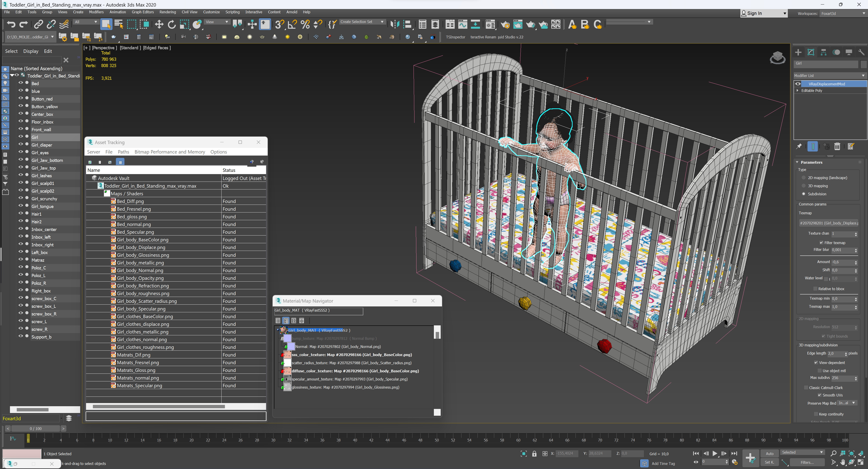Click the Auto key button
Image resolution: width=868 pixels, height=469 pixels.
point(770,453)
